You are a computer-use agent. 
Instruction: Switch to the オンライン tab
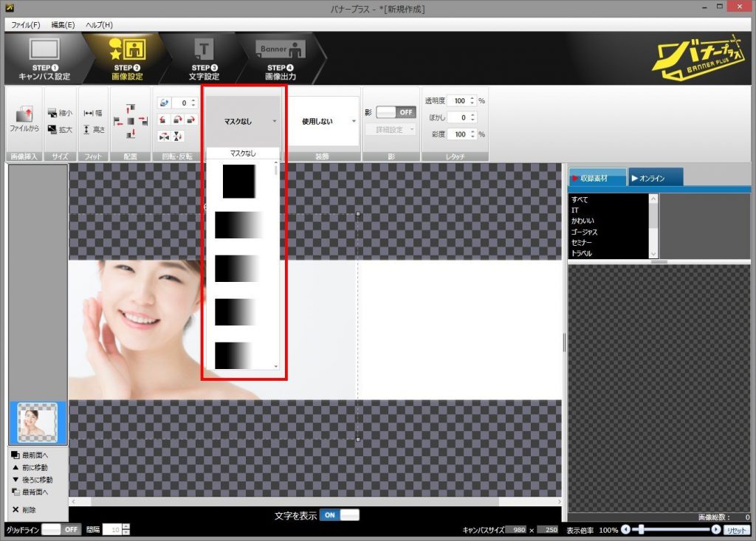click(x=656, y=178)
